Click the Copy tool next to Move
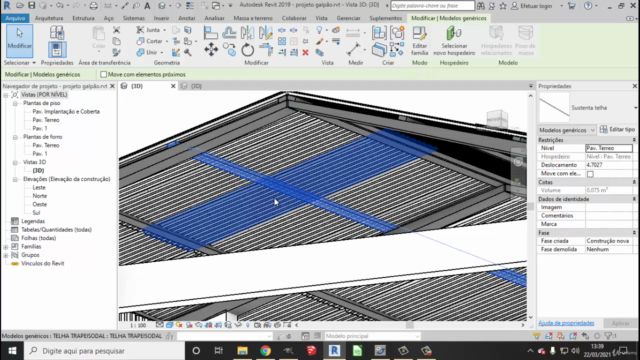The width and height of the screenshot is (640, 360). click(x=229, y=50)
